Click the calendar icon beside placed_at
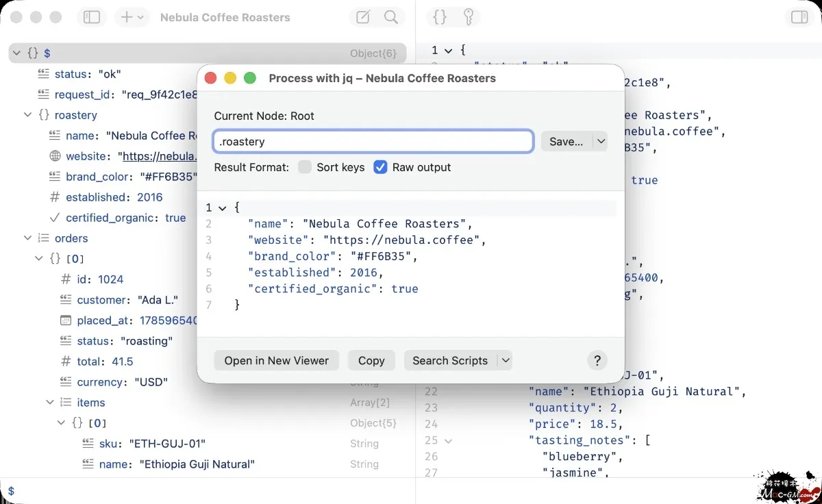 pyautogui.click(x=66, y=320)
